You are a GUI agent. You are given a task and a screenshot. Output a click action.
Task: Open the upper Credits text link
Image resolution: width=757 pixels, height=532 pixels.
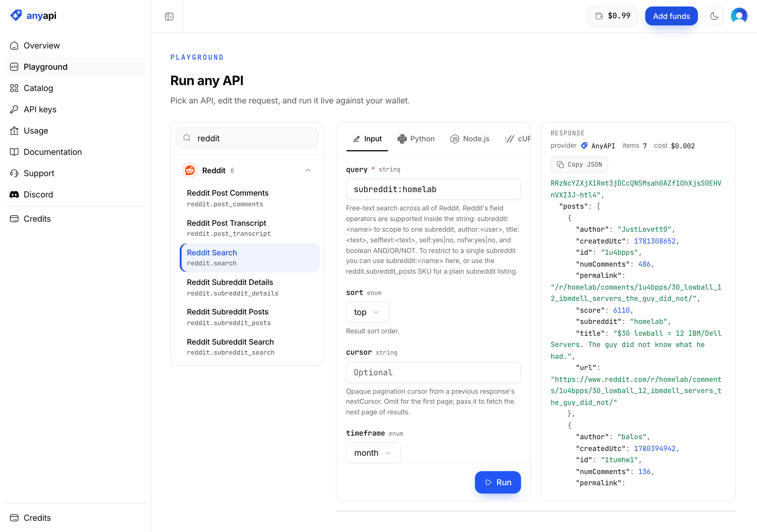[x=37, y=219]
